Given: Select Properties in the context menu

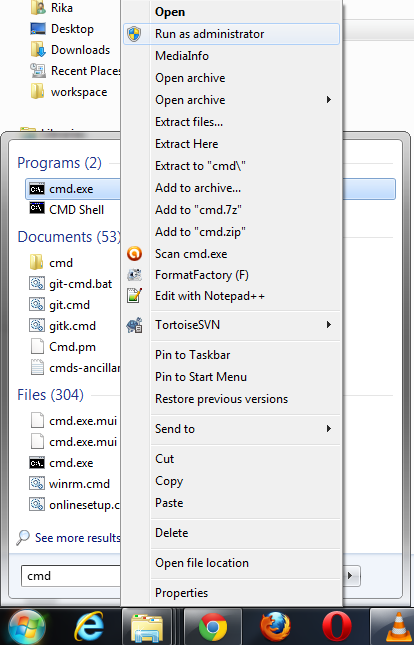Looking at the screenshot, I should point(181,593).
